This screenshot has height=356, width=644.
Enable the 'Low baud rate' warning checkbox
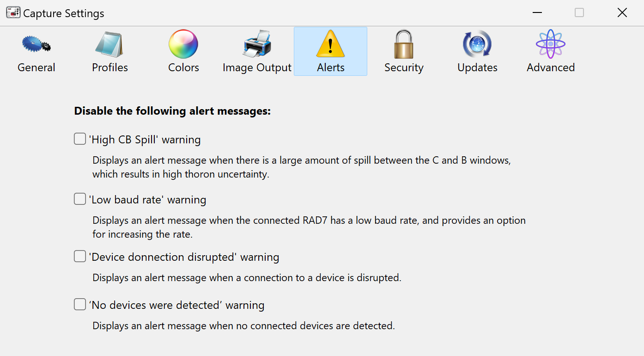tap(80, 199)
